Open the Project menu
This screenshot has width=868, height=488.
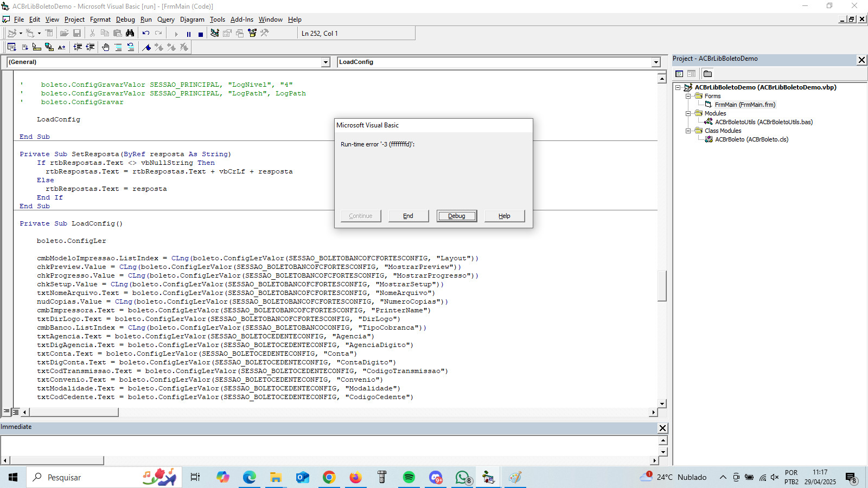pos(74,20)
